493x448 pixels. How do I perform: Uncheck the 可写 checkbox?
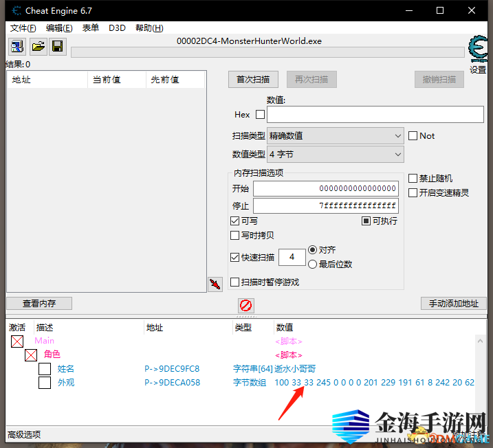[x=234, y=221]
